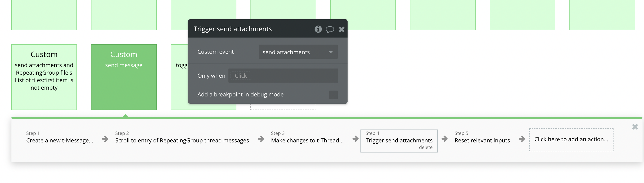Click the popup title Trigger send attachments
This screenshot has height=183, width=644.
point(232,29)
